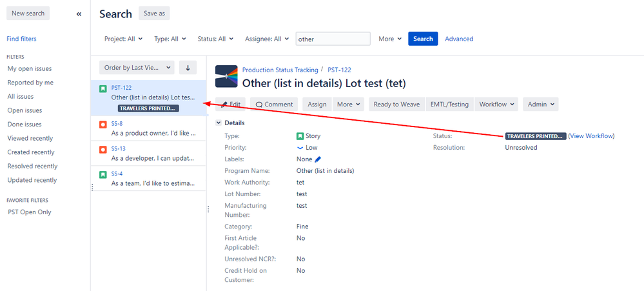Click the Assign button
The image size is (644, 291).
tap(317, 105)
